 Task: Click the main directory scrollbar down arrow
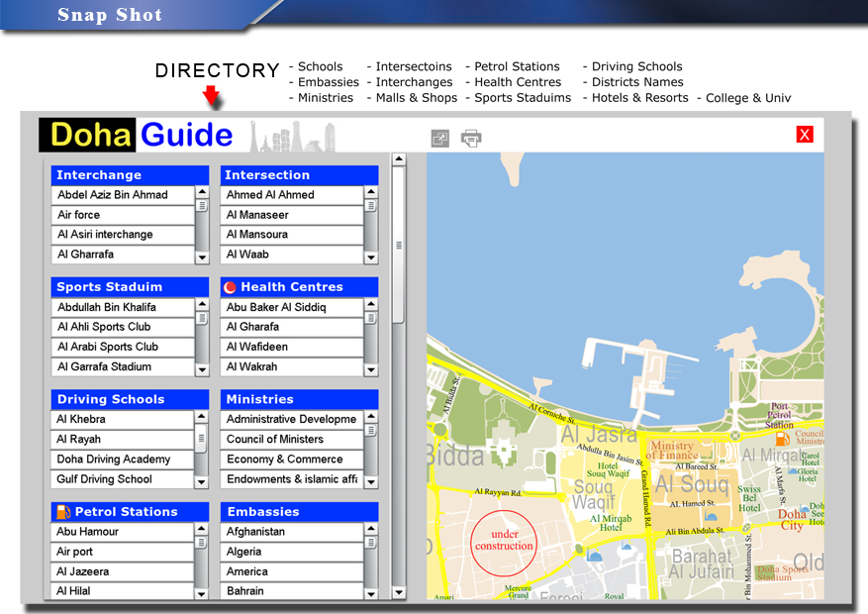399,592
